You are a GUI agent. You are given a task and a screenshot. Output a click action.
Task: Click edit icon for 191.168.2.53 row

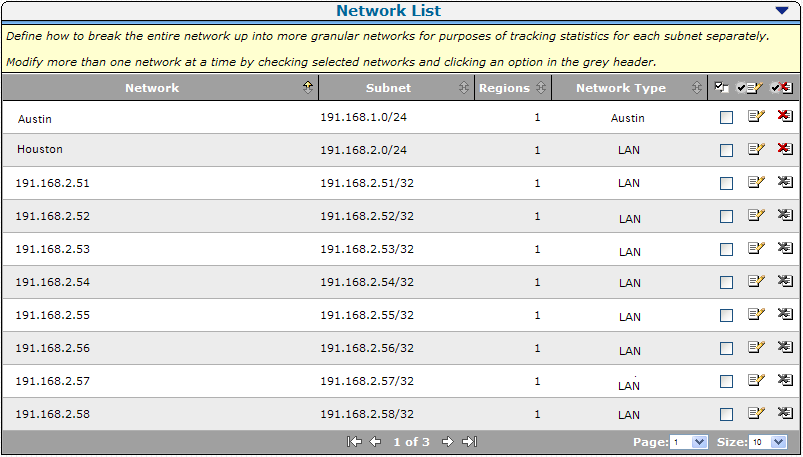coord(756,248)
